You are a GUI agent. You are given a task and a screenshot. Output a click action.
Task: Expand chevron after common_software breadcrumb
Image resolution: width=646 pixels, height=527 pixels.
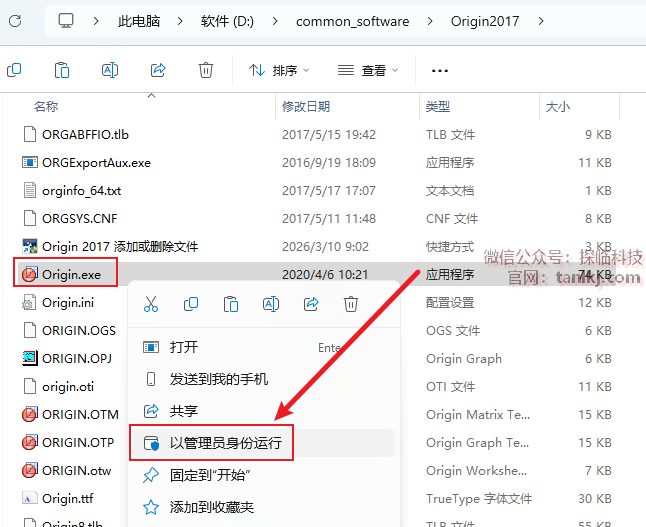(x=430, y=21)
